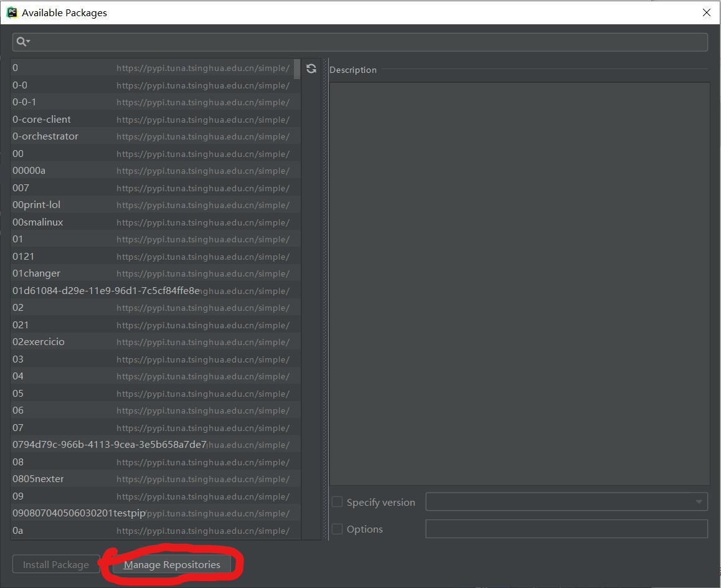Select package 021

tap(156, 325)
